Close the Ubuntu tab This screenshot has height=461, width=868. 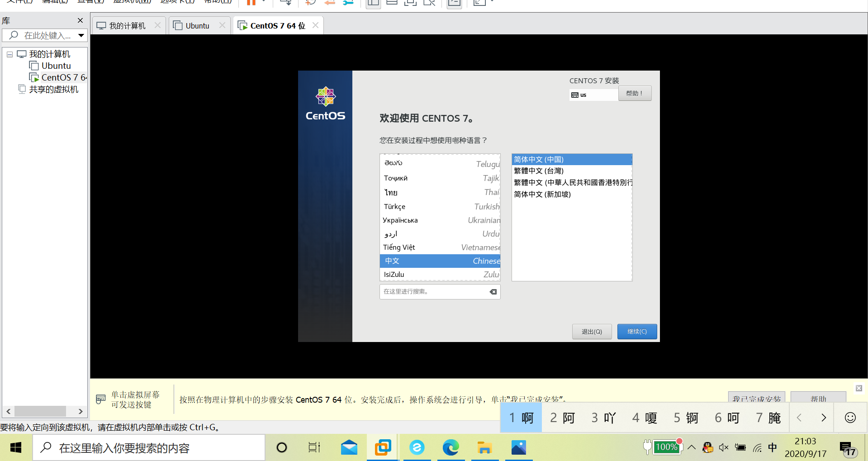click(222, 25)
